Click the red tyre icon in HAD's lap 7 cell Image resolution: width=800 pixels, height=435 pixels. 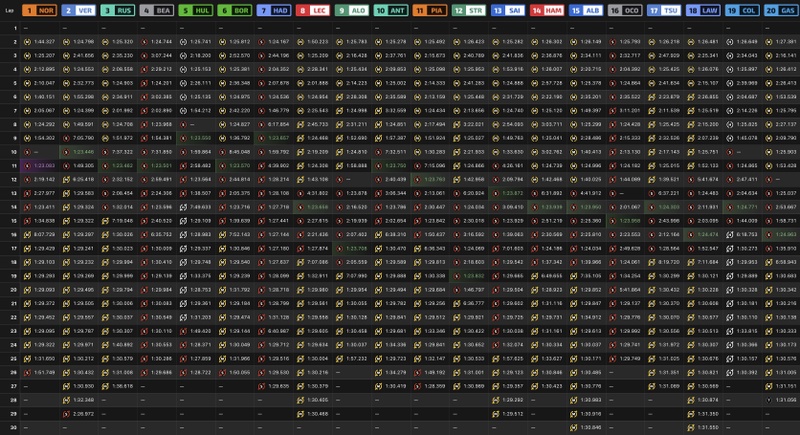point(261,111)
